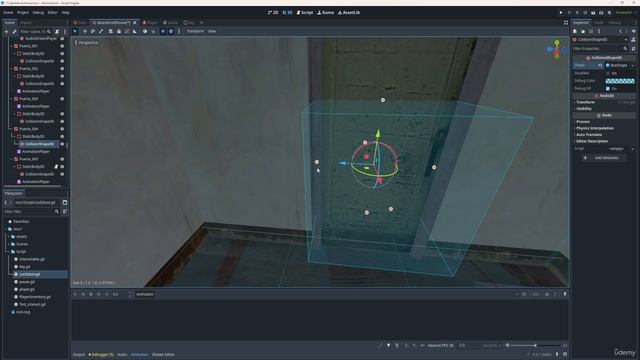This screenshot has height=360, width=640.
Task: Collapse the Puerta_003 tree node
Action: 11,99
